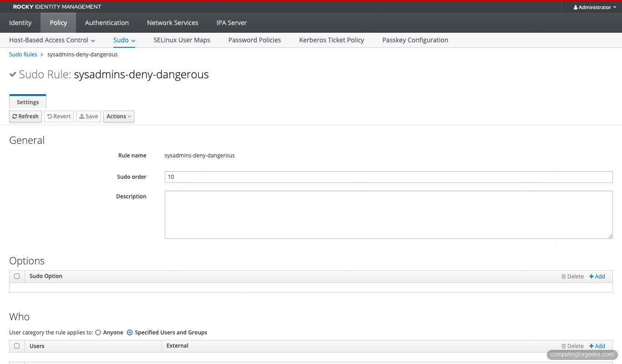Click the Description label
This screenshot has height=364, width=622.
click(x=131, y=197)
